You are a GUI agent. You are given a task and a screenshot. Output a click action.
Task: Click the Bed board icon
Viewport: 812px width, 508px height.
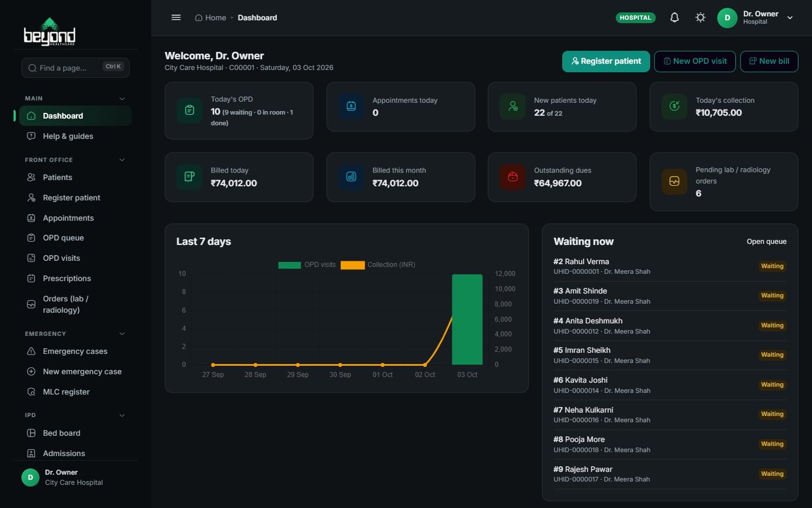[x=32, y=433]
